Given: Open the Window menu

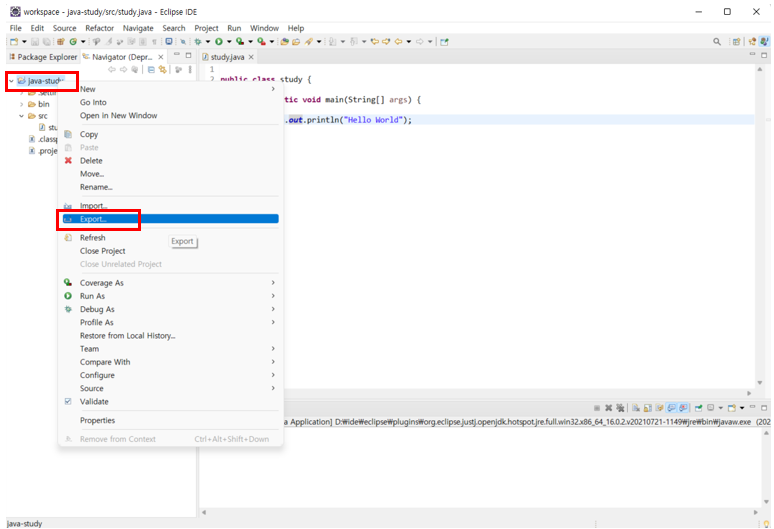Looking at the screenshot, I should coord(264,28).
